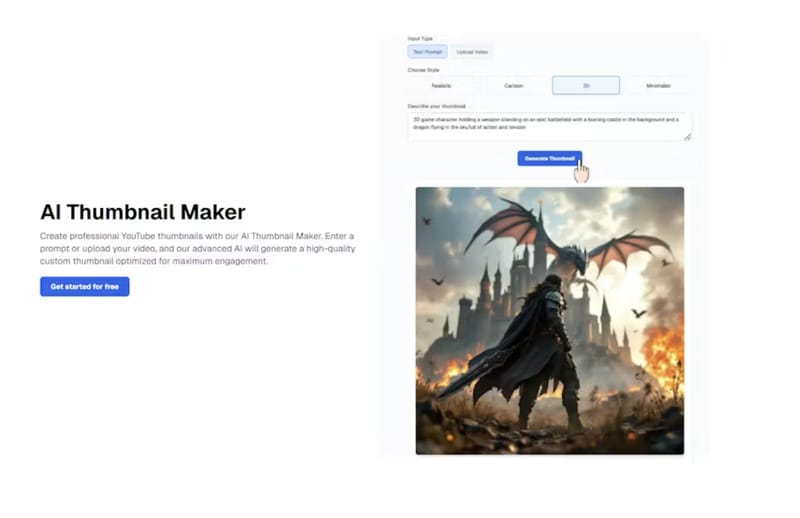Click the AI Thumbnail Maker heading
Screen dimensions: 800x518
click(x=142, y=212)
